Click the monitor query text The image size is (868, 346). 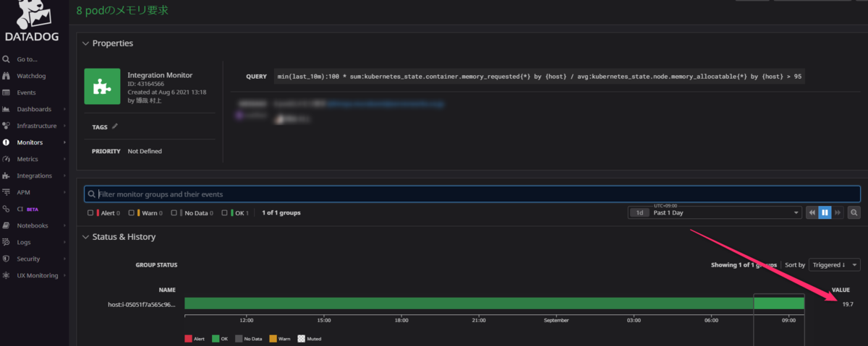point(540,75)
